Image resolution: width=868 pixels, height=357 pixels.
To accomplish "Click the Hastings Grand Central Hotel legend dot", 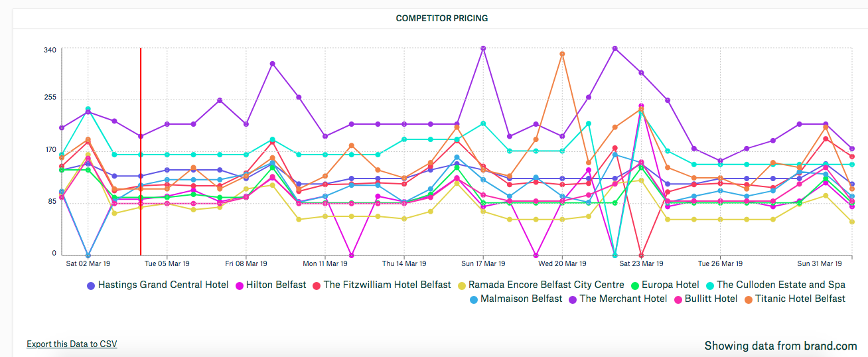I will (91, 285).
